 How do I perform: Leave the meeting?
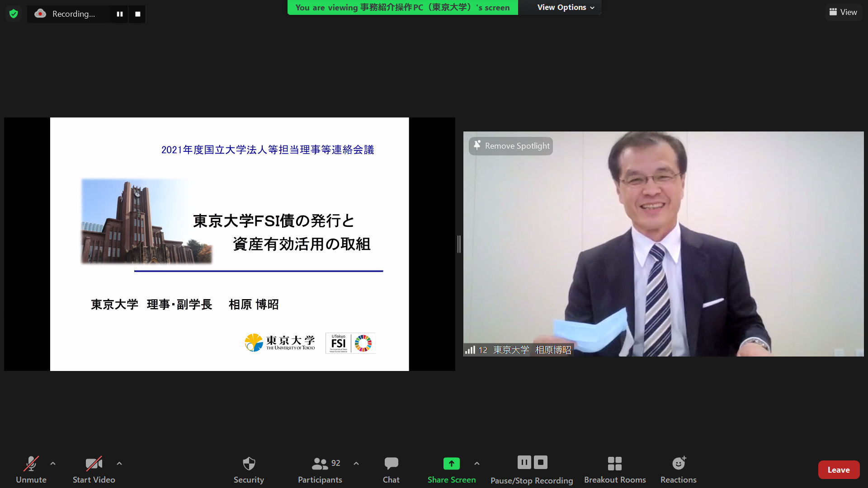[839, 470]
